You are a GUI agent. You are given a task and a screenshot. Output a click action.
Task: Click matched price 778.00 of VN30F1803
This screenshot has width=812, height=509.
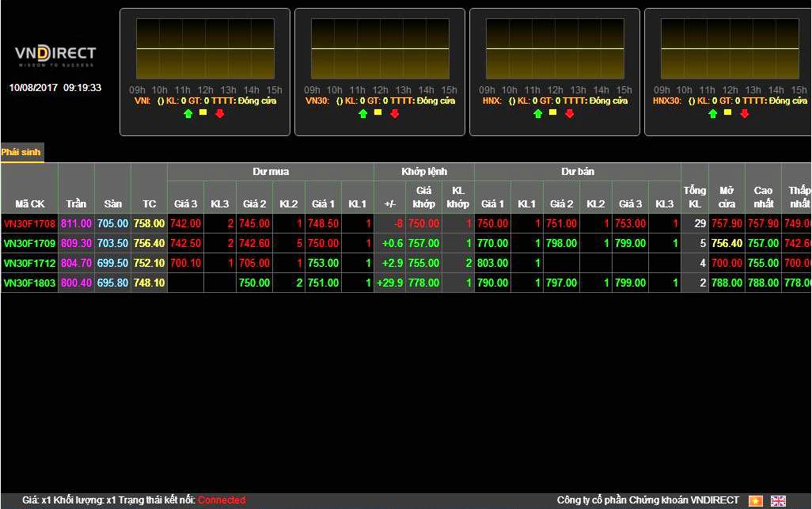pyautogui.click(x=423, y=283)
